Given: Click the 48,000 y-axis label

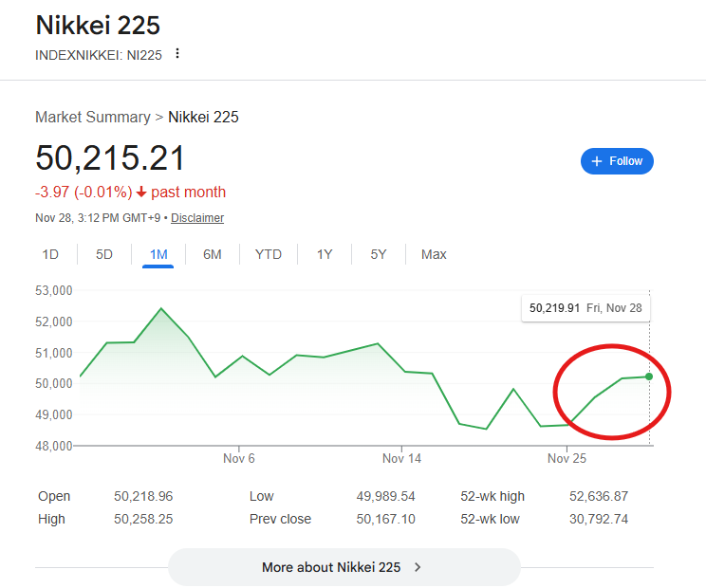Looking at the screenshot, I should point(53,446).
